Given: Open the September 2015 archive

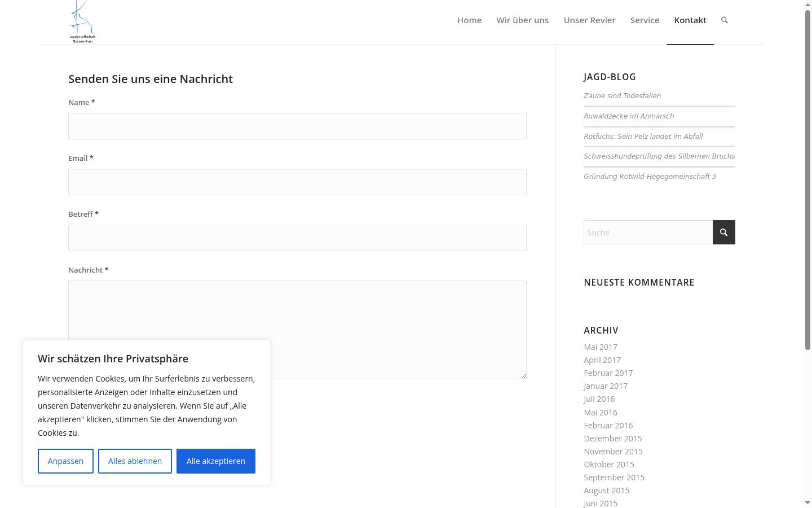Looking at the screenshot, I should 614,478.
